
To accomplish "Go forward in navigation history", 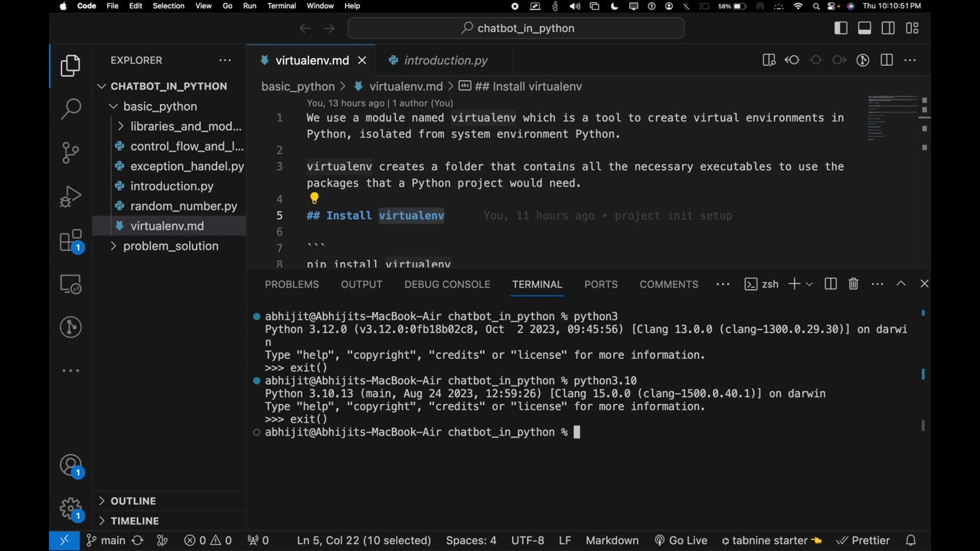I will click(x=329, y=28).
